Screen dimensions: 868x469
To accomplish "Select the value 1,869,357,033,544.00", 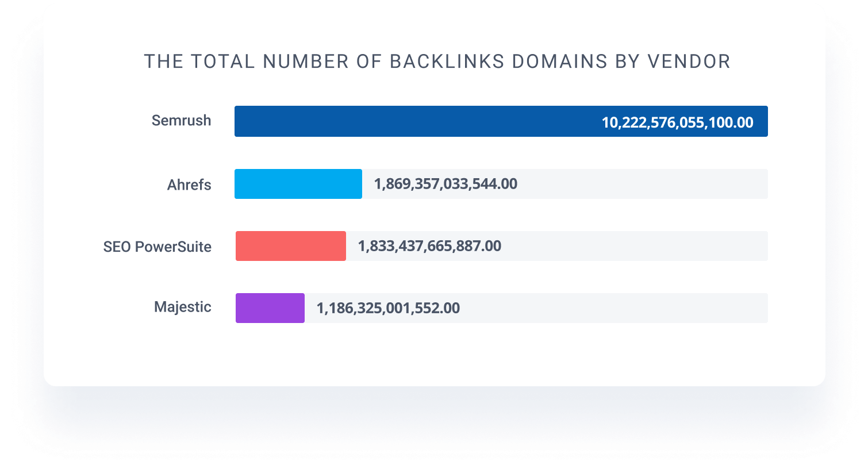I will pos(445,184).
